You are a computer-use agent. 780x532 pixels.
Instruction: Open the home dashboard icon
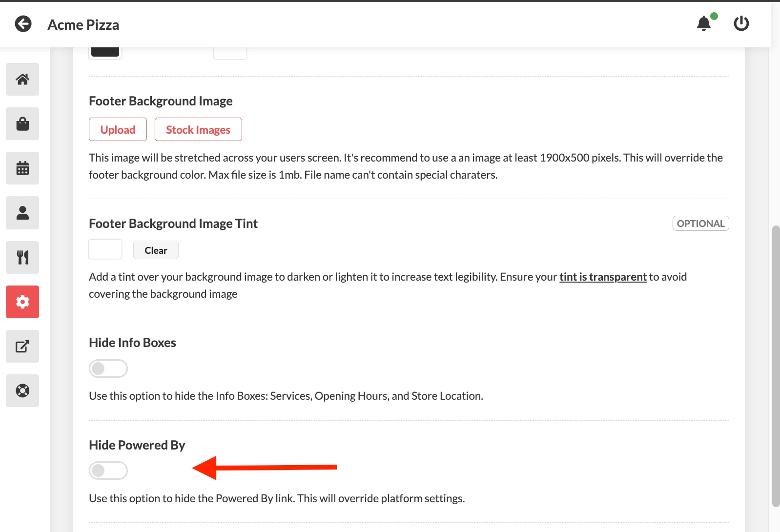[22, 79]
